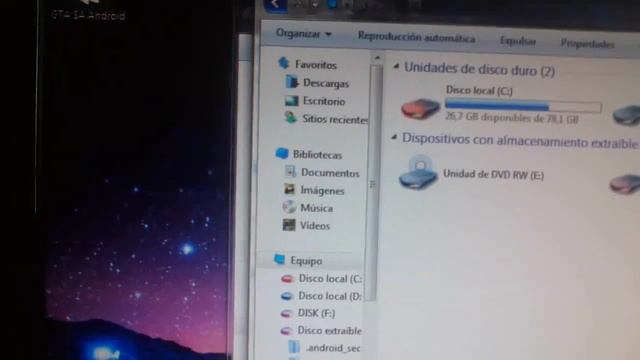Collapse Dispositivos con almacenamiento extraíble group
This screenshot has height=360, width=640.
tap(394, 137)
